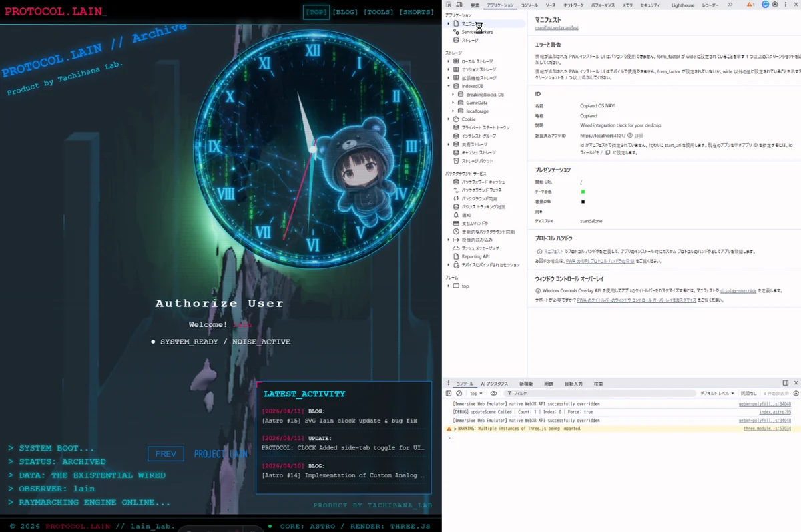The width and height of the screenshot is (801, 532).
Task: Switch to the Lighthouse tab
Action: click(682, 5)
